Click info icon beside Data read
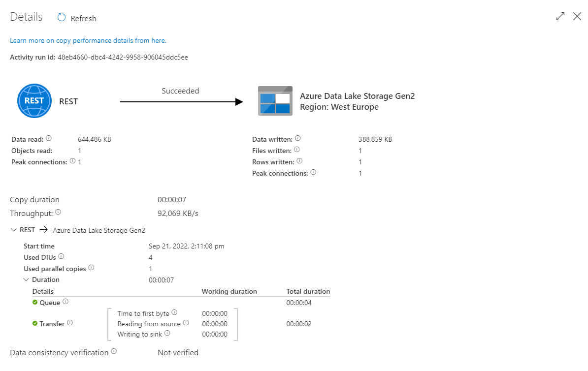This screenshot has width=588, height=371. [x=49, y=139]
